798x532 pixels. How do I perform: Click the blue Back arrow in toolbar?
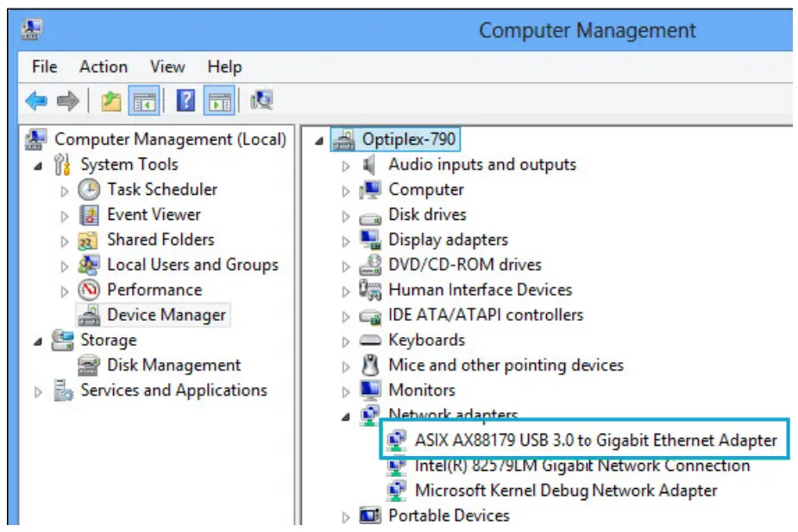(36, 102)
